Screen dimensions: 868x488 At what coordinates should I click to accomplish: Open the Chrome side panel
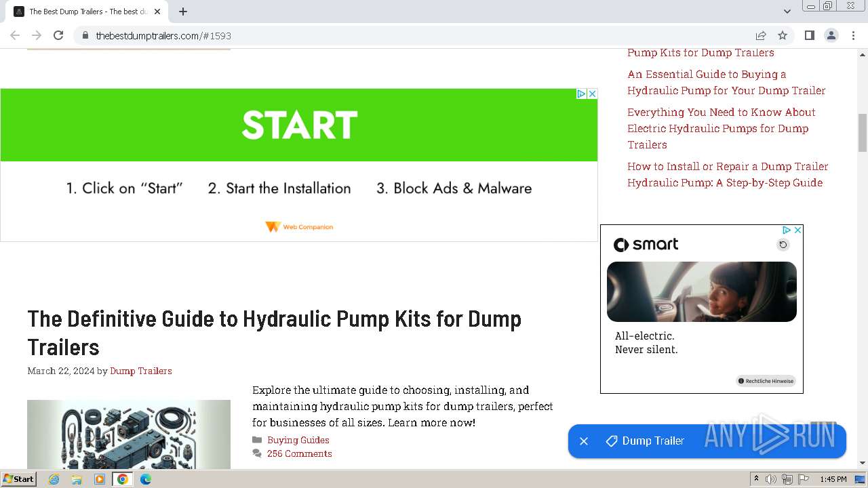pos(810,35)
